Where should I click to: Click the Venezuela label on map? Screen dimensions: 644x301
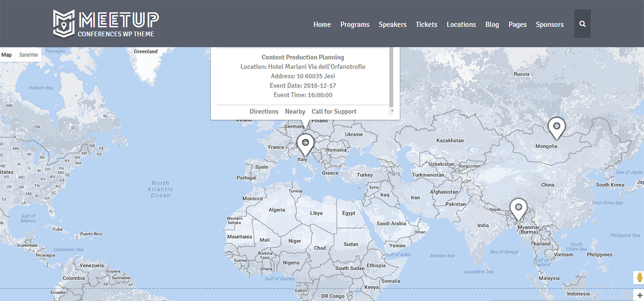coord(91,266)
